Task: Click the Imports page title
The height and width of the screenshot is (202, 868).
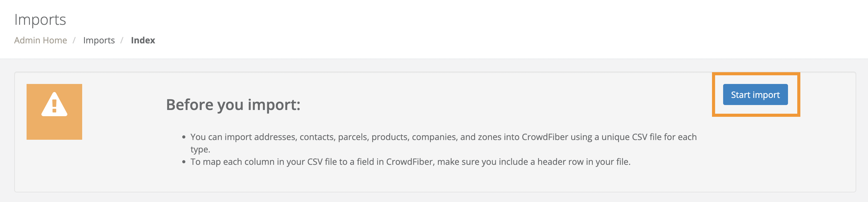Action: 40,20
